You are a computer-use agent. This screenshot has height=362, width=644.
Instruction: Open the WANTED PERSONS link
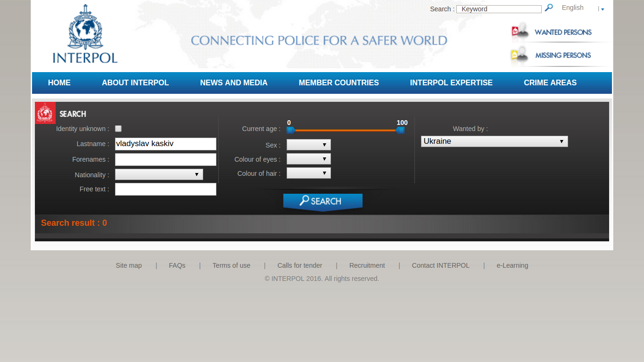(x=563, y=32)
